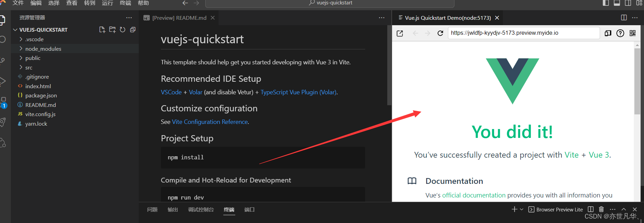Screen dimensions: 644x223
Task: Kill terminal with trash icon
Action: [x=601, y=209]
